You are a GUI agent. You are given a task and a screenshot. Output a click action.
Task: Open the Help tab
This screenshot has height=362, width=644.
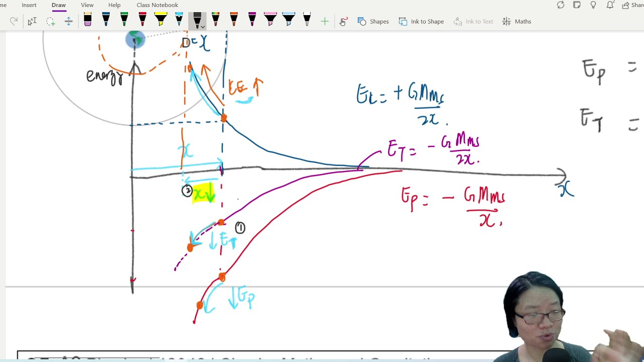tap(114, 5)
